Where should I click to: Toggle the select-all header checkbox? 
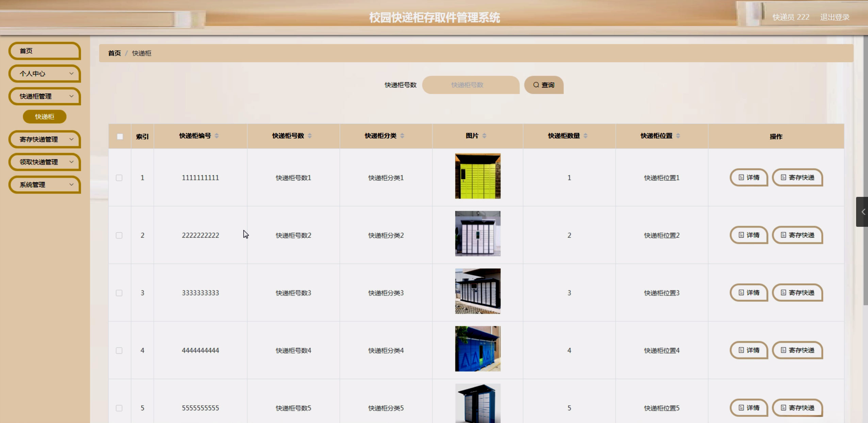click(x=120, y=137)
